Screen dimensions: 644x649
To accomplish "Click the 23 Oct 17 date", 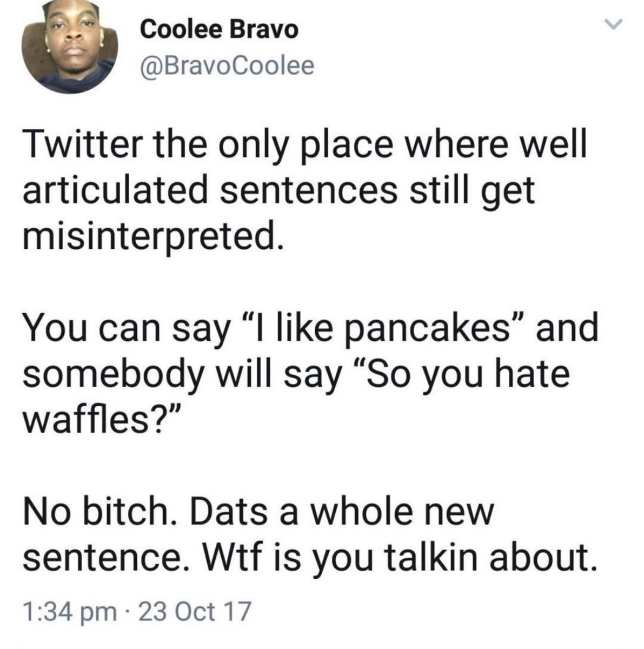I will tap(196, 612).
